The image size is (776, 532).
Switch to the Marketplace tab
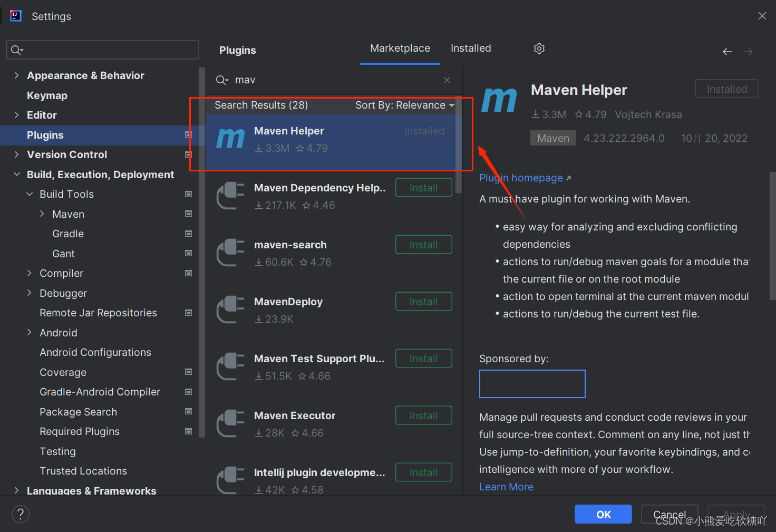[400, 49]
